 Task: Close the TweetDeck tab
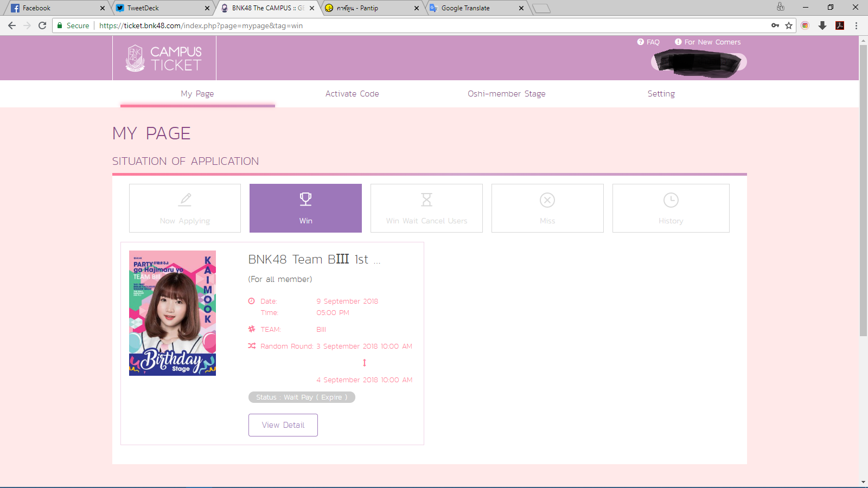pos(207,8)
